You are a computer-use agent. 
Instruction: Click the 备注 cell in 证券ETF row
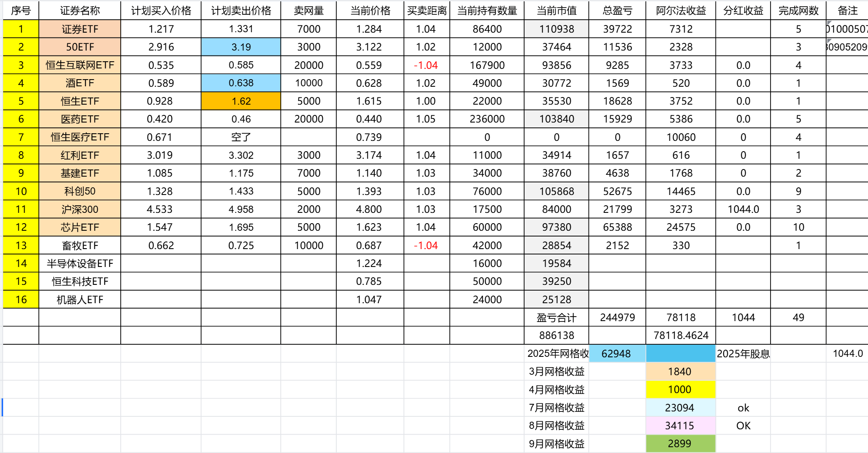[847, 29]
